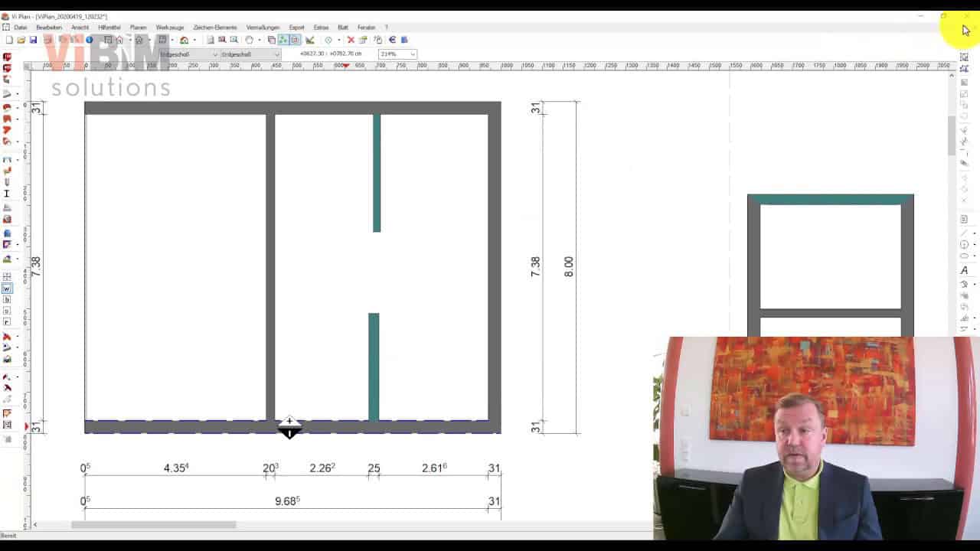Screen dimensions: 980x551
Task: Open the ? help menu
Action: (386, 28)
